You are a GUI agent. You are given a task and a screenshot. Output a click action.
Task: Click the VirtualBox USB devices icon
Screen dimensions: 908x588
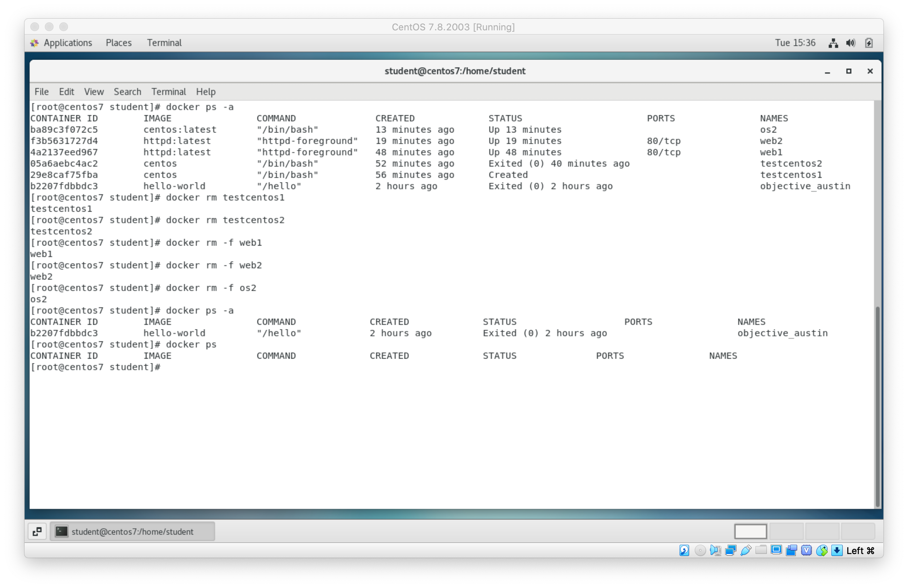coord(746,550)
